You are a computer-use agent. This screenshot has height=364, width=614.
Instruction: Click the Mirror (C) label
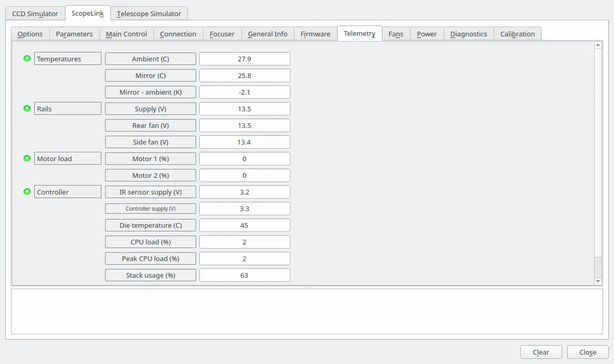pyautogui.click(x=151, y=75)
